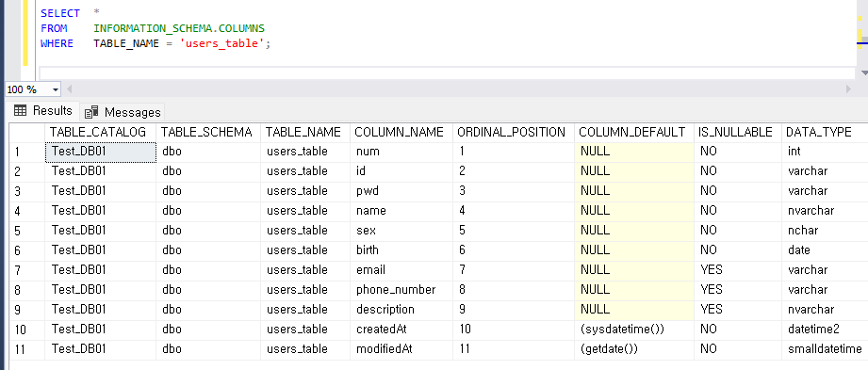Click the 'name' column name cell

point(401,211)
